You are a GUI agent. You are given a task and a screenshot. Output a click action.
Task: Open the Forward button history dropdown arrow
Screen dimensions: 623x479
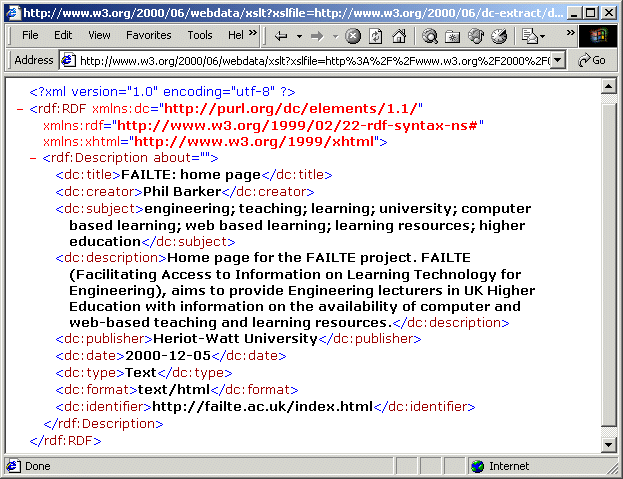coord(336,37)
